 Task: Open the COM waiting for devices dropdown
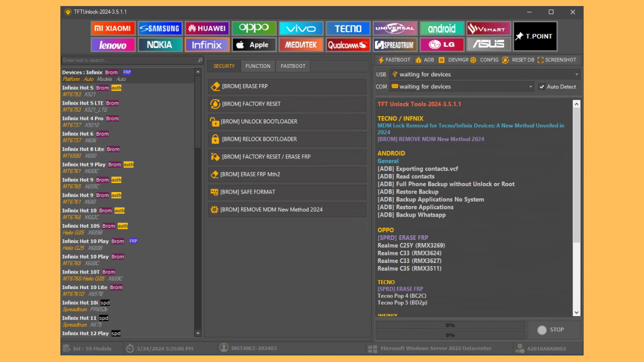coord(462,86)
